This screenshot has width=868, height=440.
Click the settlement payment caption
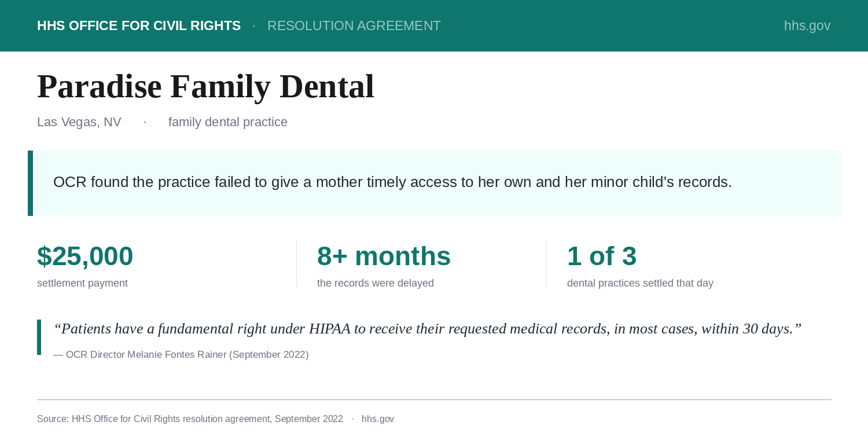82,283
